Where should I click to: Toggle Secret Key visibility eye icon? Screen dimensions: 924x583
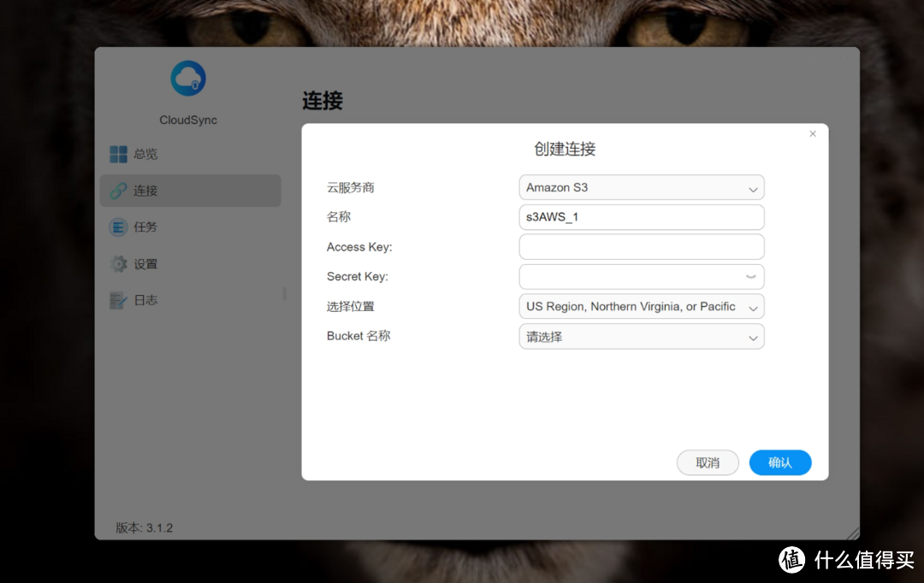750,277
